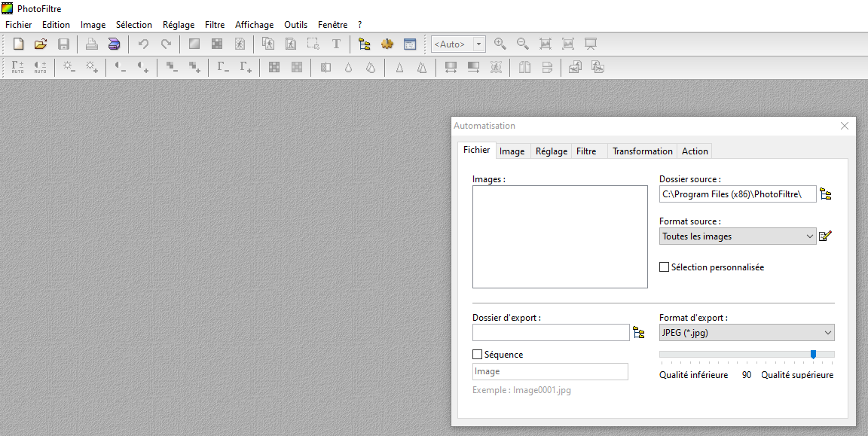Switch to the Réglage tab in Automatisation
Viewport: 868px width, 436px height.
coord(552,151)
